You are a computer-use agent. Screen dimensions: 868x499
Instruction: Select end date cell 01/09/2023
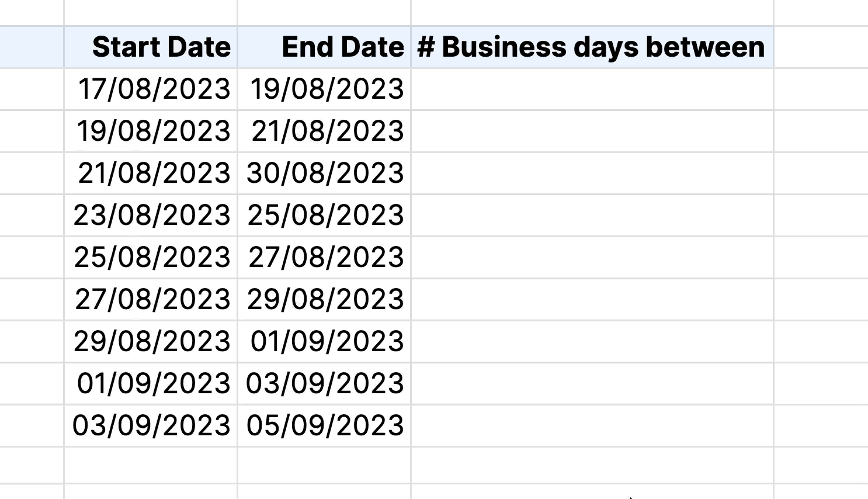[x=324, y=342]
